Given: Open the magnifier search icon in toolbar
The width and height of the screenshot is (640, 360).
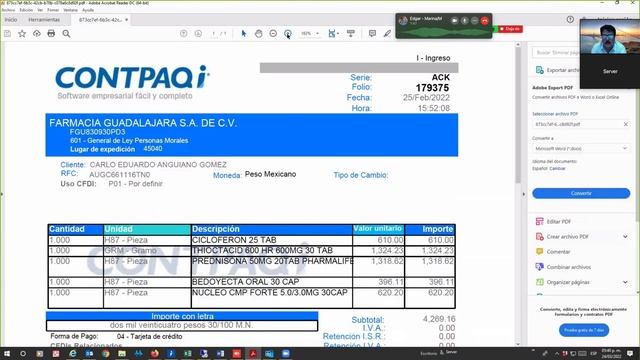Looking at the screenshot, I should pos(66,33).
